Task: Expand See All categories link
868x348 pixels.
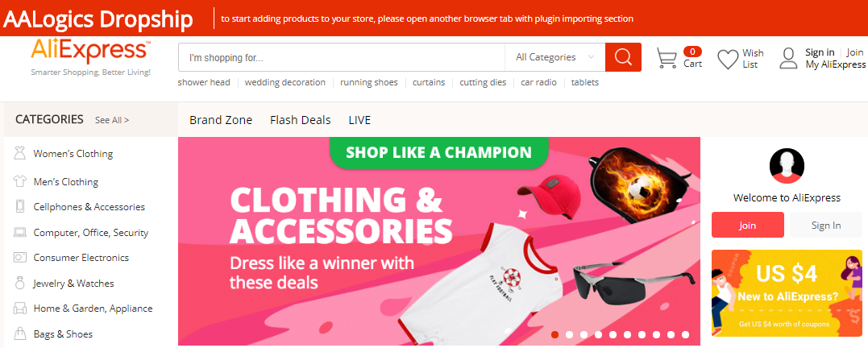Action: pyautogui.click(x=112, y=119)
